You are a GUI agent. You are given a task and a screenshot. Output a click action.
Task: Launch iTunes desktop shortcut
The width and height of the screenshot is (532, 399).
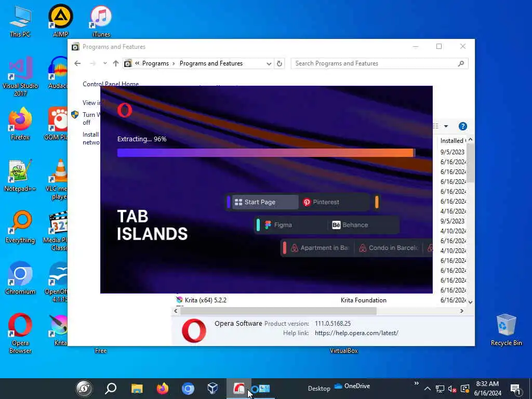pyautogui.click(x=101, y=21)
